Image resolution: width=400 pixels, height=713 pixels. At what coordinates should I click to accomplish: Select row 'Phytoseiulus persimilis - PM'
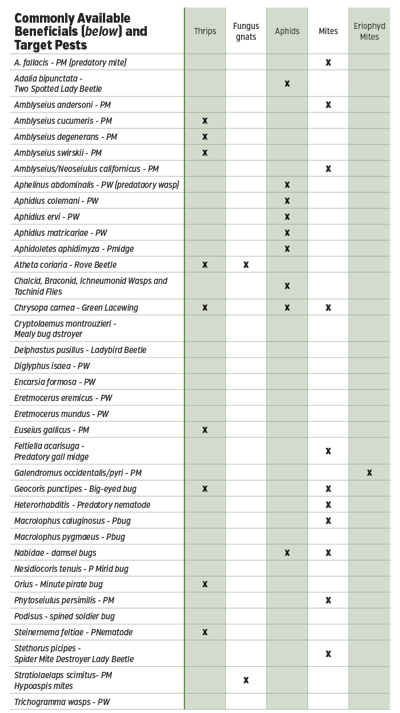(x=200, y=600)
